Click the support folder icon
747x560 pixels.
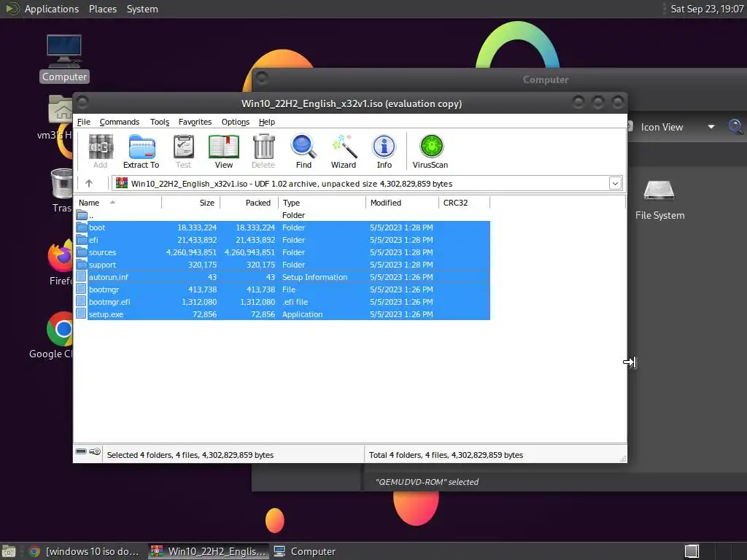[82, 265]
